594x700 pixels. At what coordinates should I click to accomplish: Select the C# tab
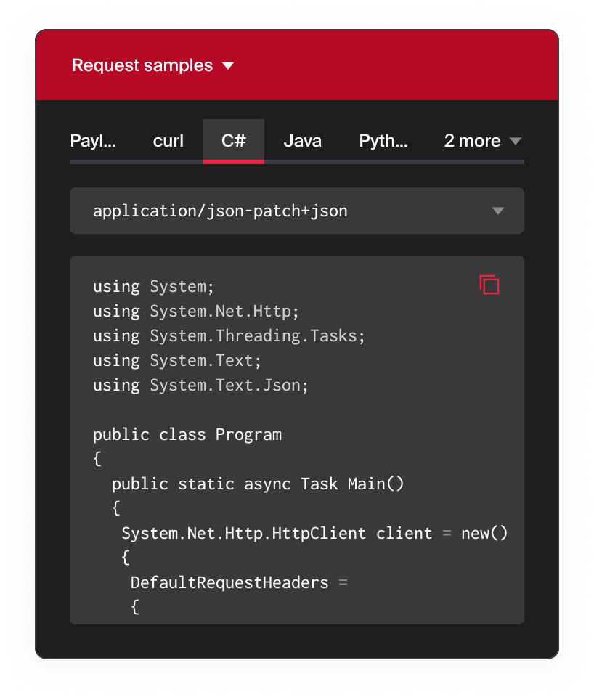pyautogui.click(x=233, y=141)
